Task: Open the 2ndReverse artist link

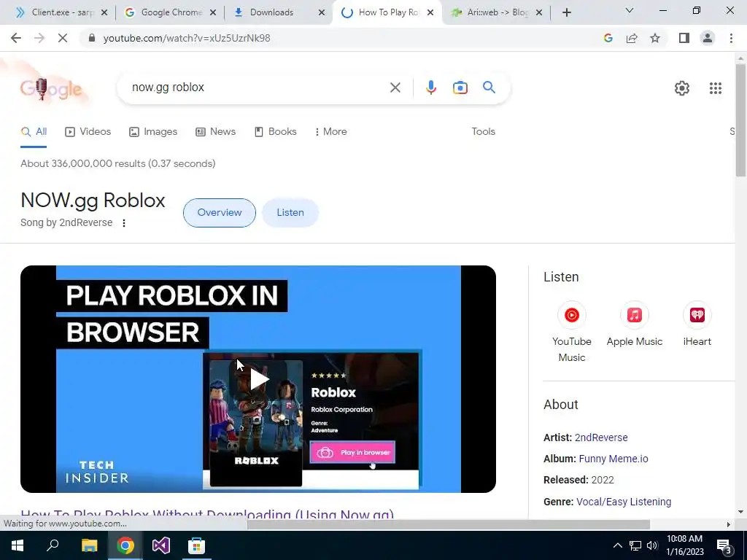Action: pos(601,437)
